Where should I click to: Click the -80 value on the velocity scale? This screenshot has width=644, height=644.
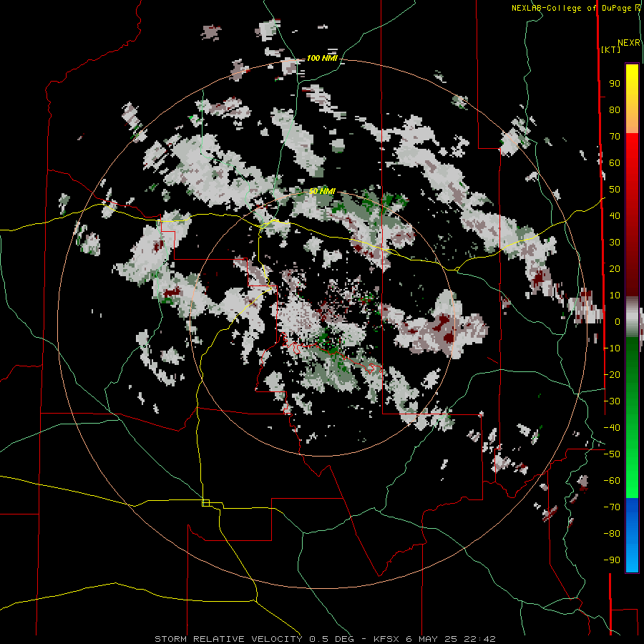click(612, 534)
